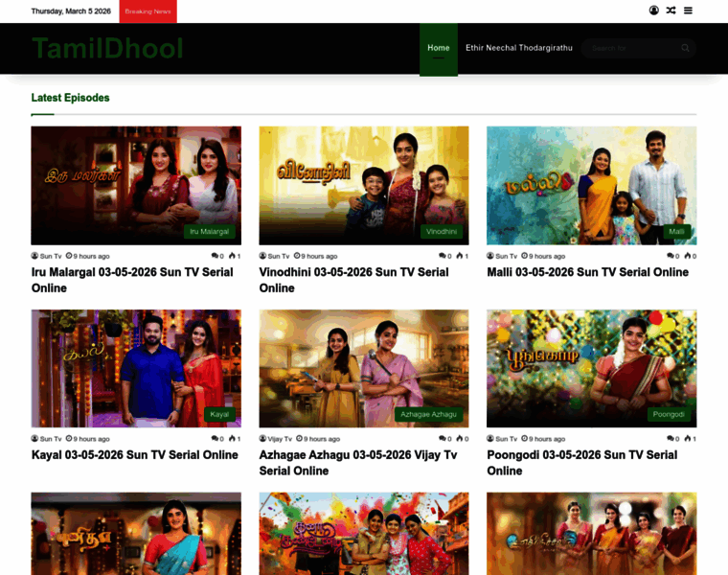Click the random article shuffle icon
728x575 pixels.
671,11
